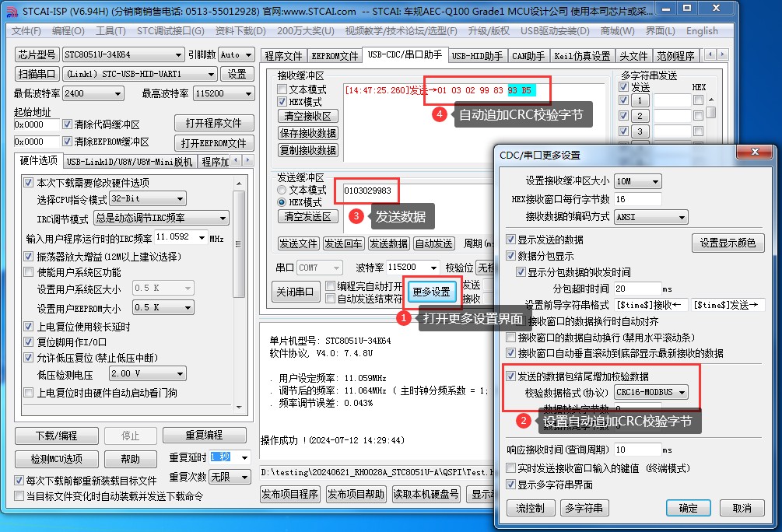Click the 流控制 button in dialog
This screenshot has height=532, width=782.
pyautogui.click(x=530, y=508)
